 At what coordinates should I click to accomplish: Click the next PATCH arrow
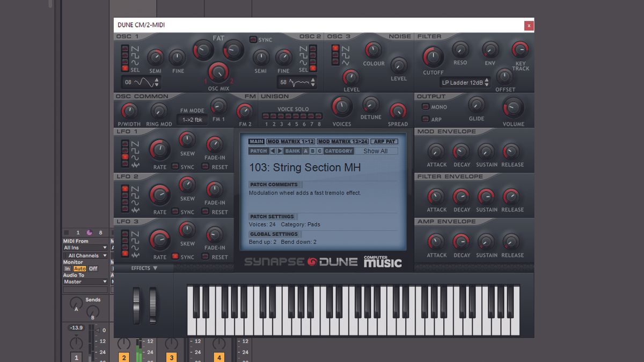coord(280,151)
